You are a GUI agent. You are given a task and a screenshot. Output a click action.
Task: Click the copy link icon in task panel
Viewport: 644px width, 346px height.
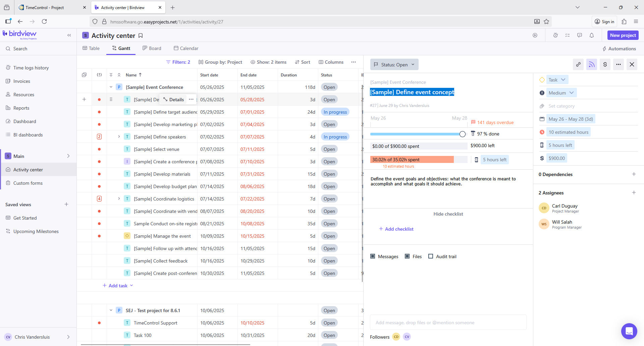578,64
